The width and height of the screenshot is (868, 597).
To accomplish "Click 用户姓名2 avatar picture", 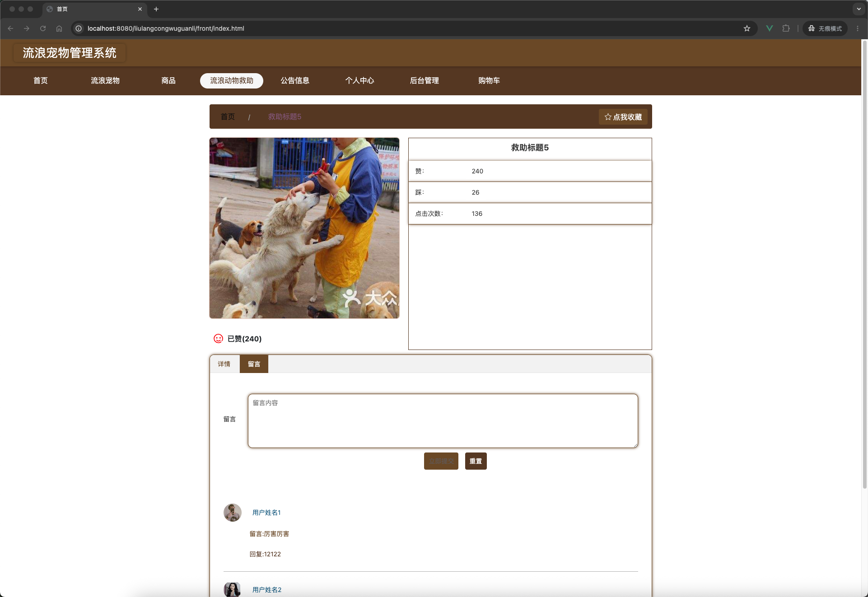I will [233, 589].
